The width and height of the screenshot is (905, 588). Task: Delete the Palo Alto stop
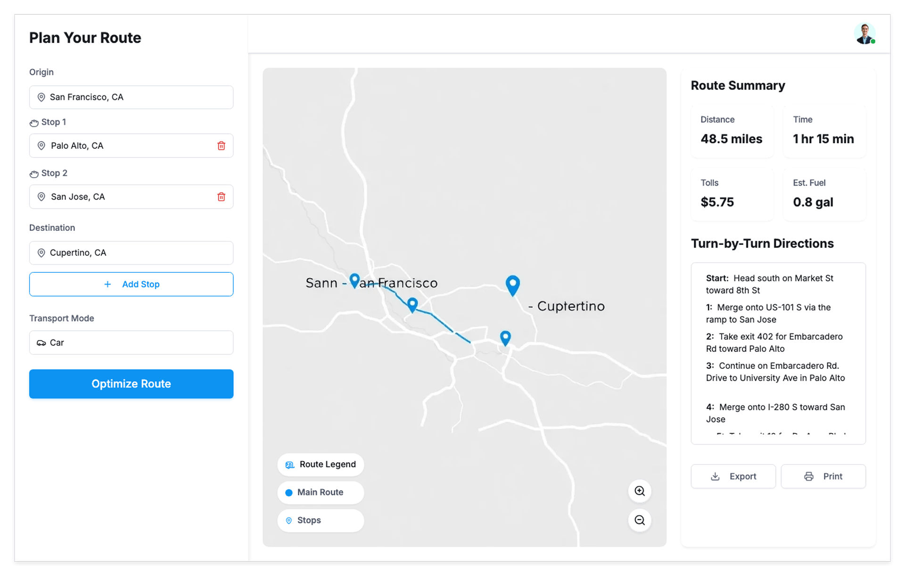click(x=221, y=146)
